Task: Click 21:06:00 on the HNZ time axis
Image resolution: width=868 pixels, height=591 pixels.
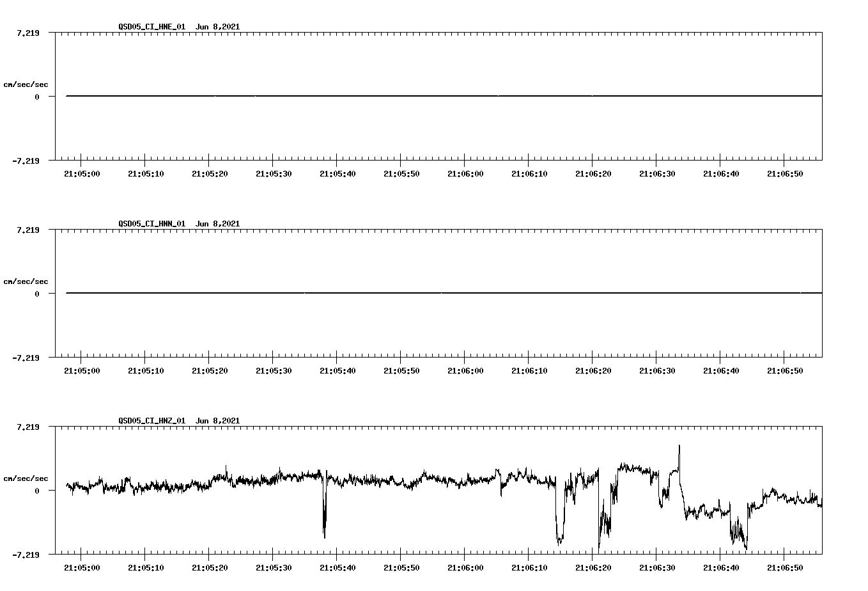Action: (465, 567)
